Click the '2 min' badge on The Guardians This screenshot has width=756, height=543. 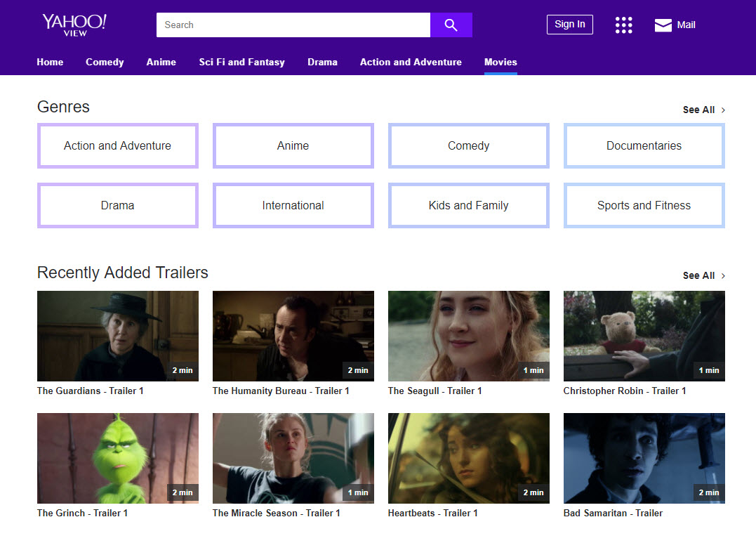(183, 370)
